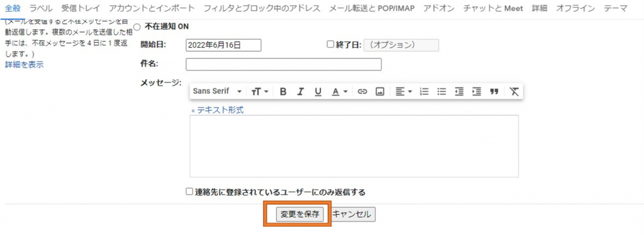This screenshot has height=236, width=644.
Task: Insert a link with the link icon
Action: point(362,91)
